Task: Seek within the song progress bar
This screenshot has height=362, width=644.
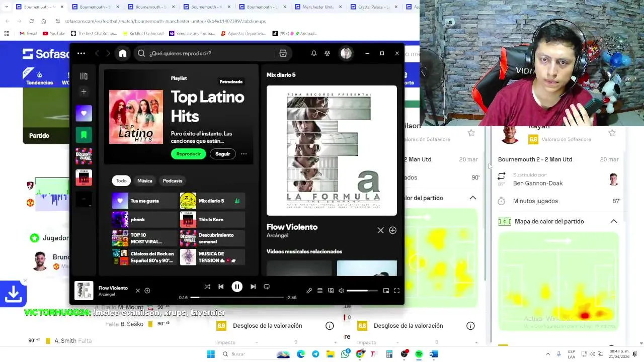Action: click(x=237, y=298)
